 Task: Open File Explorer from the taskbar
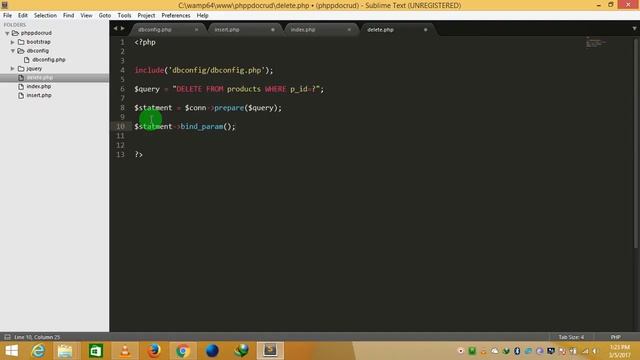coord(65,351)
